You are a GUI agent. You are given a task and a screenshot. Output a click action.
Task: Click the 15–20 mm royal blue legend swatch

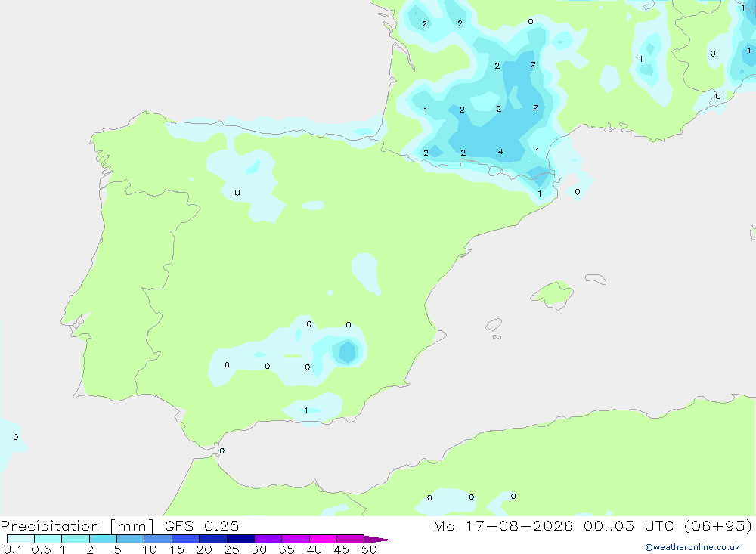coord(185,539)
